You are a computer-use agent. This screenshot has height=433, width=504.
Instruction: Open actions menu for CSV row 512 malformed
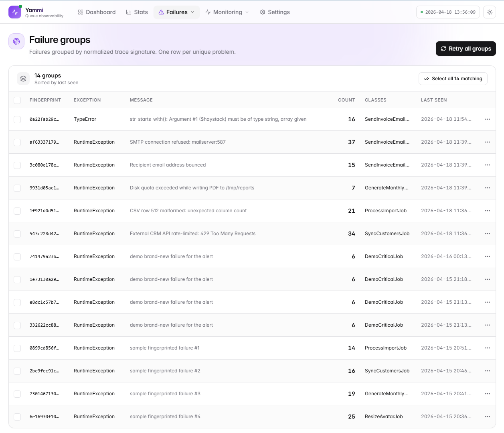tap(488, 211)
